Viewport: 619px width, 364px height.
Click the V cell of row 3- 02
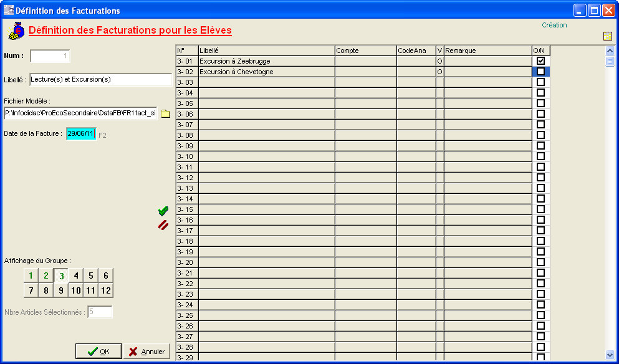439,72
